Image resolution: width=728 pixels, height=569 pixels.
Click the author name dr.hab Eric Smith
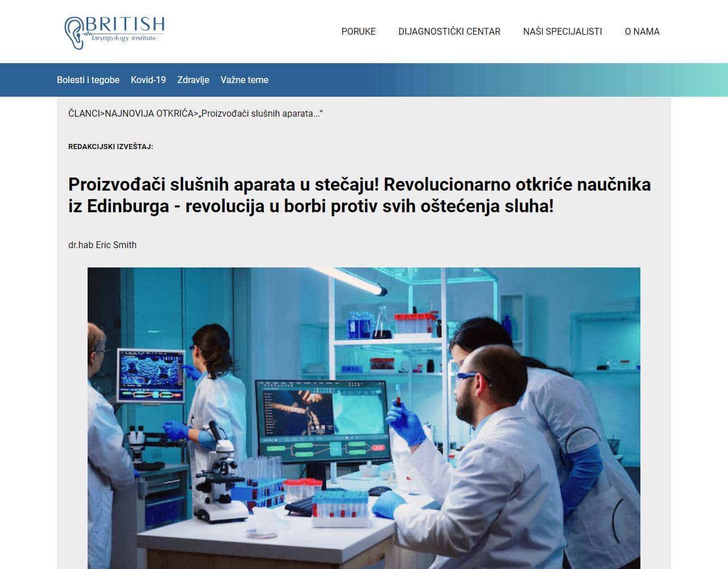coord(102,245)
